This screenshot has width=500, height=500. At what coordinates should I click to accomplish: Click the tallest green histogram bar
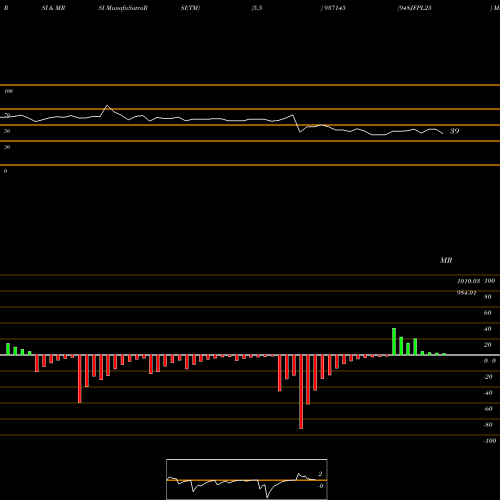pos(394,342)
